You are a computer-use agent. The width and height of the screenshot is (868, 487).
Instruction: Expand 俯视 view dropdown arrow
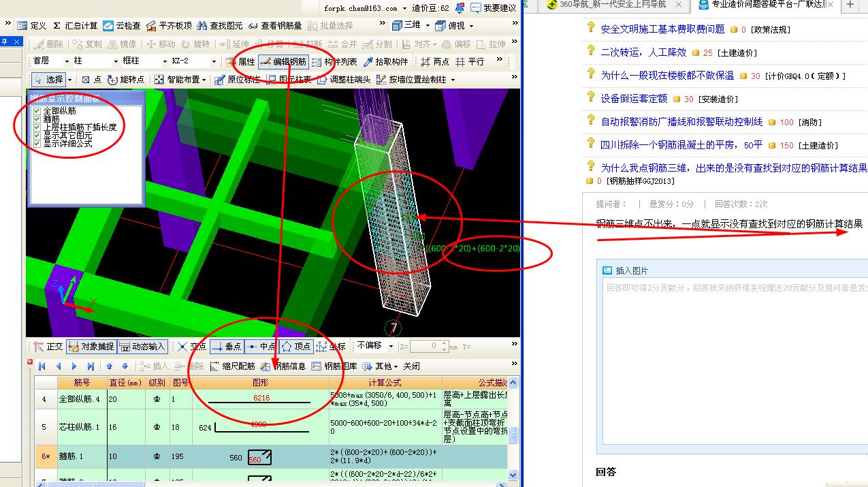click(x=471, y=26)
